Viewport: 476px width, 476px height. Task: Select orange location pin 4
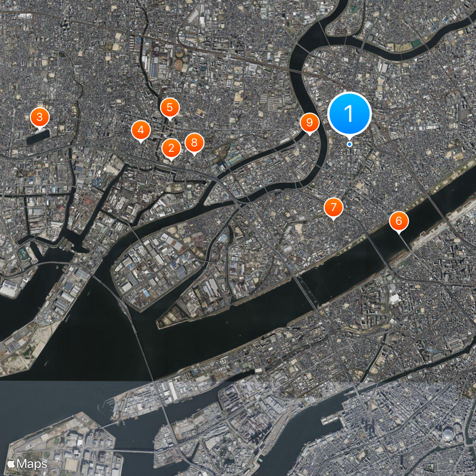pos(141,130)
